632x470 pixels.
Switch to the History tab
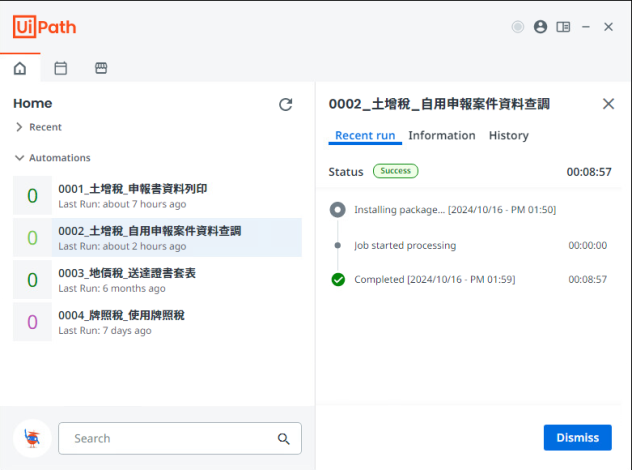click(x=509, y=135)
